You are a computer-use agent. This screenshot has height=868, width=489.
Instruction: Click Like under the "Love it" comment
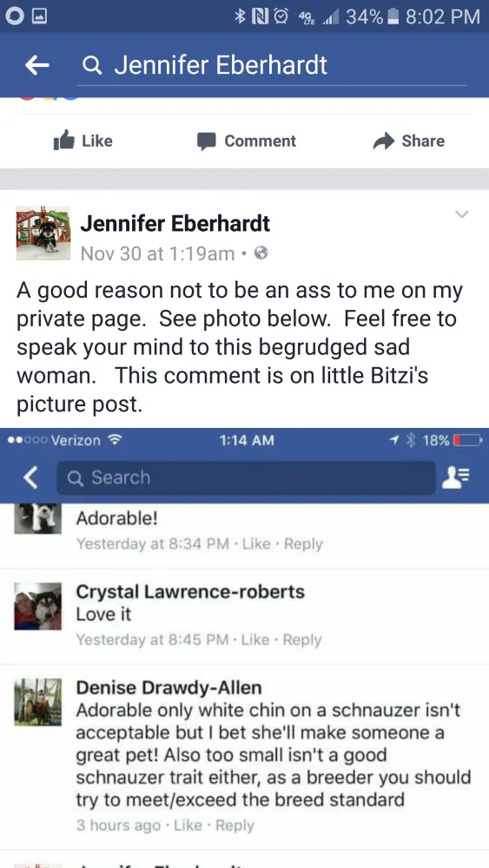pyautogui.click(x=255, y=640)
